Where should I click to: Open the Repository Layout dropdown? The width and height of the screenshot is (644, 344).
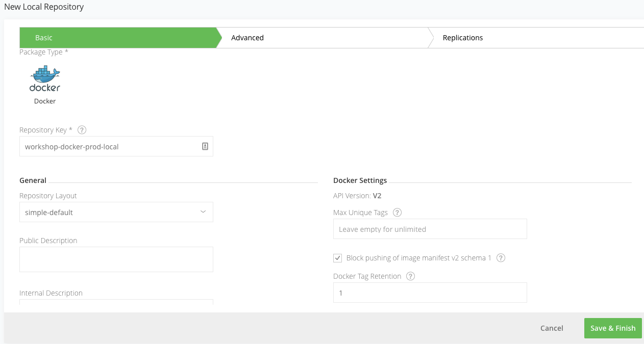tap(116, 212)
